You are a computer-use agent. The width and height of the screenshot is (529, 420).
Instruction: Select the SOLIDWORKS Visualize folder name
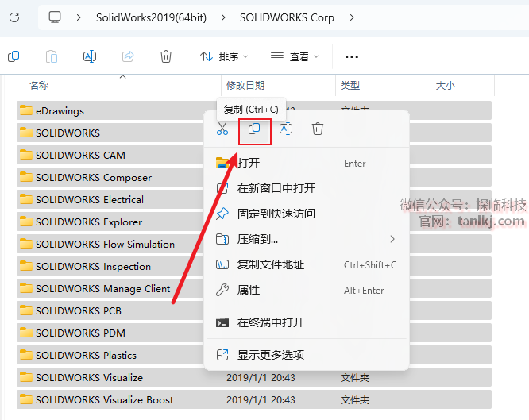[90, 377]
